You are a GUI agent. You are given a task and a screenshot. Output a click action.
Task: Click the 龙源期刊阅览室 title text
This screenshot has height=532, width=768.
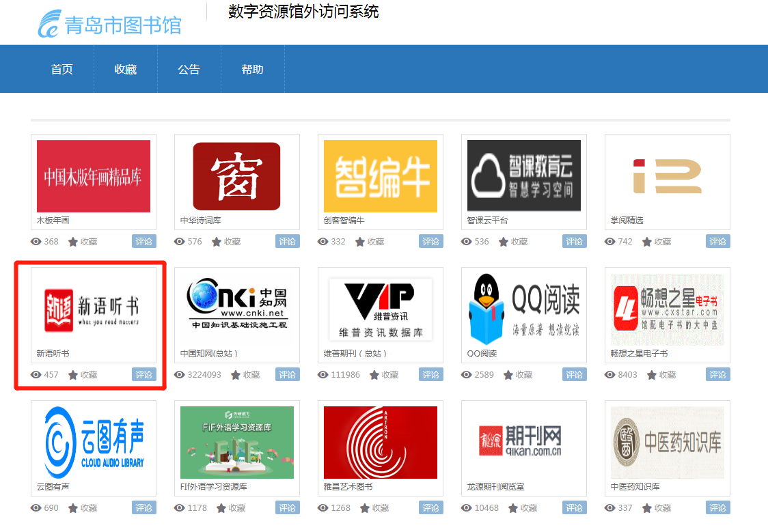(495, 486)
